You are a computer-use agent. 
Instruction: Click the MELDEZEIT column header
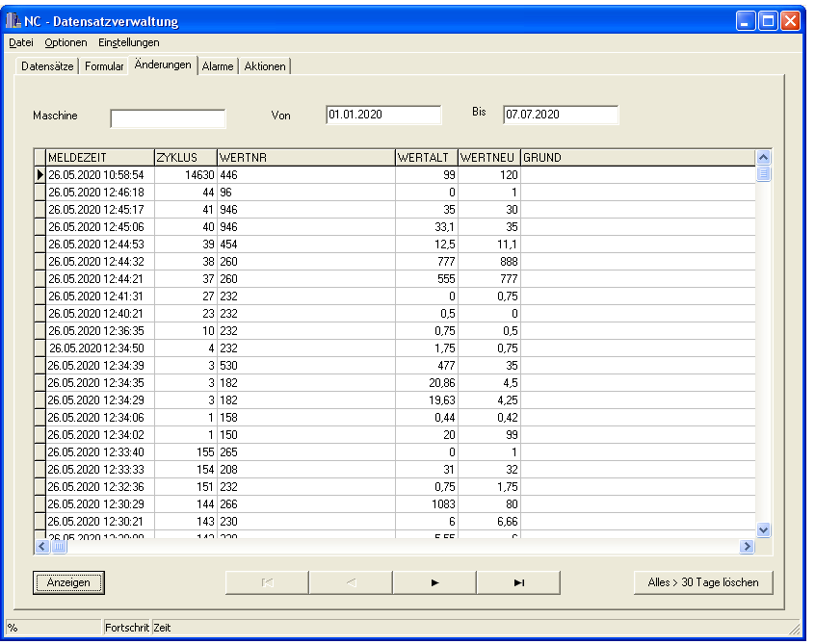100,157
